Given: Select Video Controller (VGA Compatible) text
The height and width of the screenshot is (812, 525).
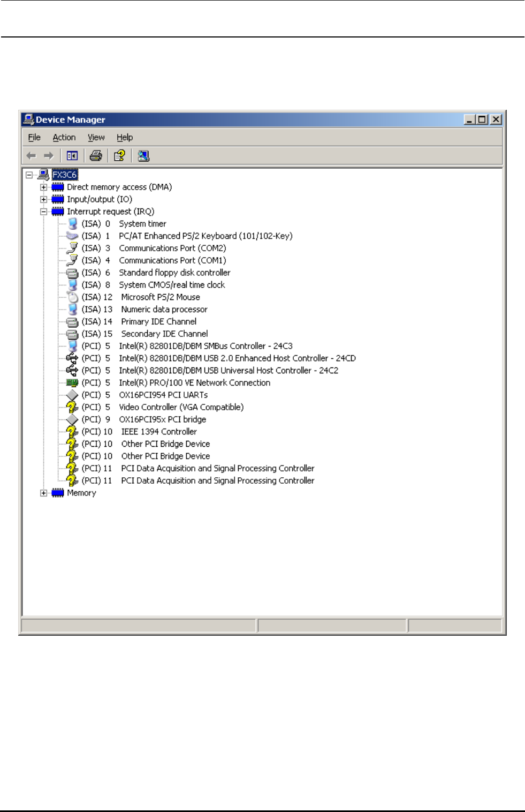Looking at the screenshot, I should tap(181, 408).
